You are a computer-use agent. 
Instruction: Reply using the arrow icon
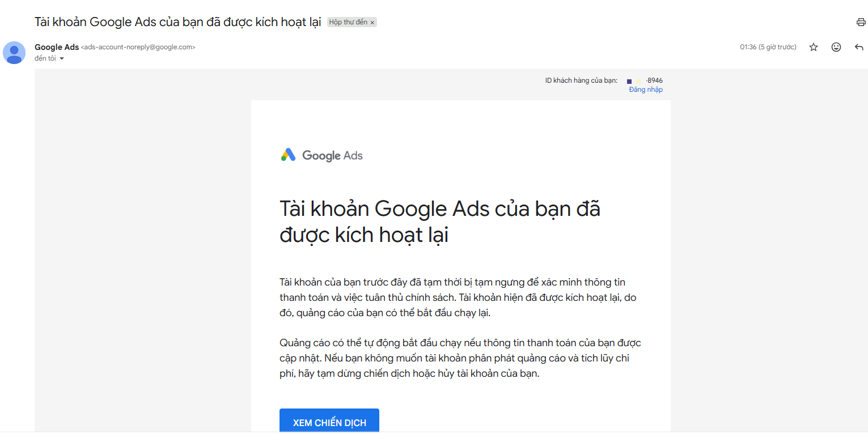point(859,47)
